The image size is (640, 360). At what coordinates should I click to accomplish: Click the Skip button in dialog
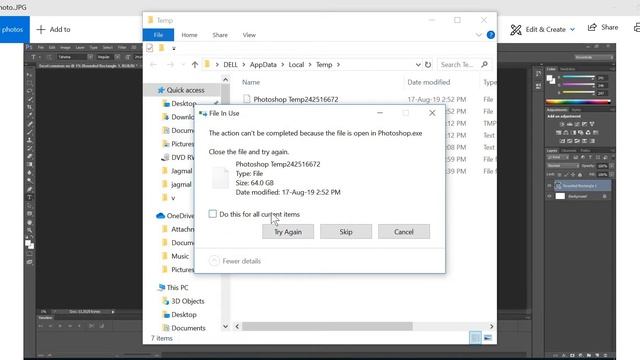pos(346,231)
